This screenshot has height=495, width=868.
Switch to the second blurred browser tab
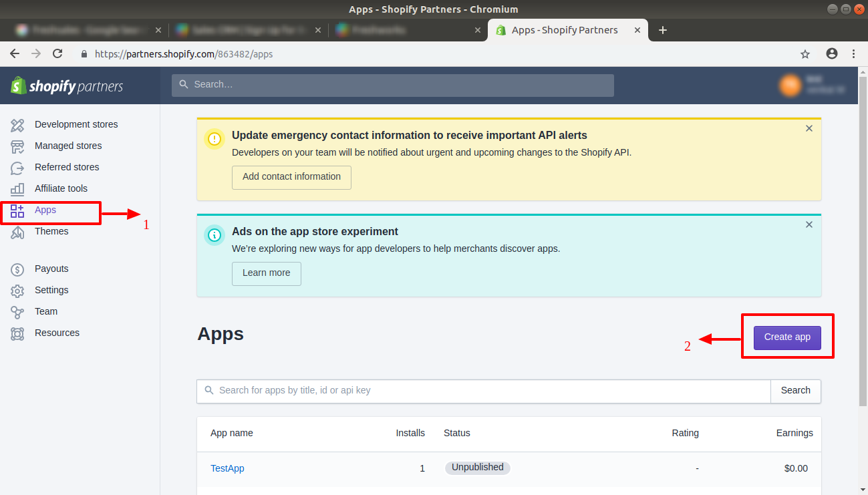(x=247, y=30)
